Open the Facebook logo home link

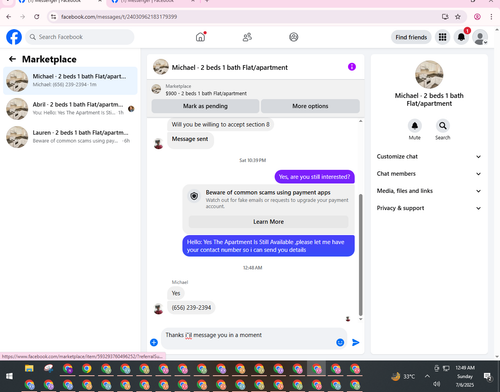(14, 37)
